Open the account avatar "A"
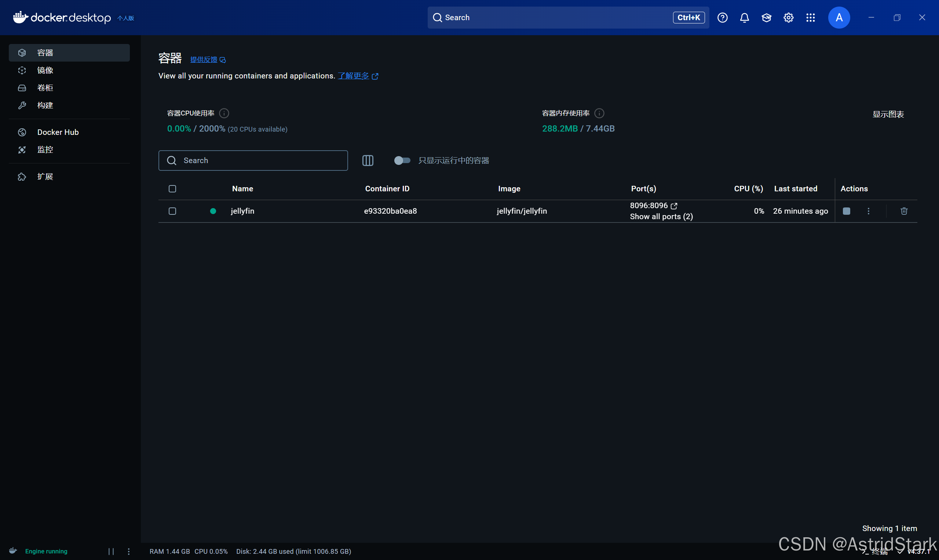 (x=838, y=17)
